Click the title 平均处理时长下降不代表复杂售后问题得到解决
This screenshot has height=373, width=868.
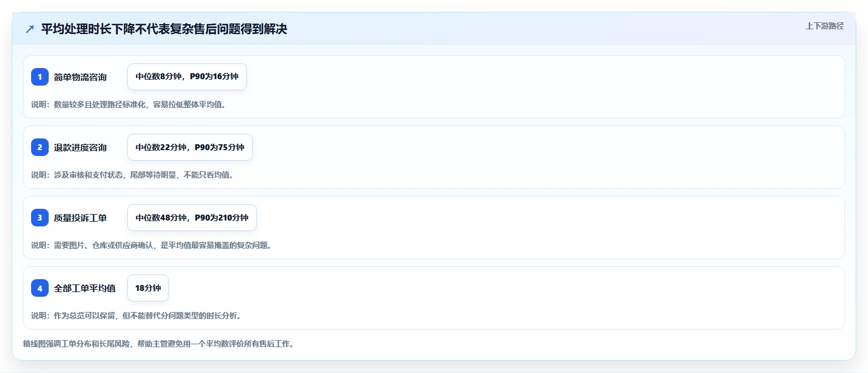(164, 29)
